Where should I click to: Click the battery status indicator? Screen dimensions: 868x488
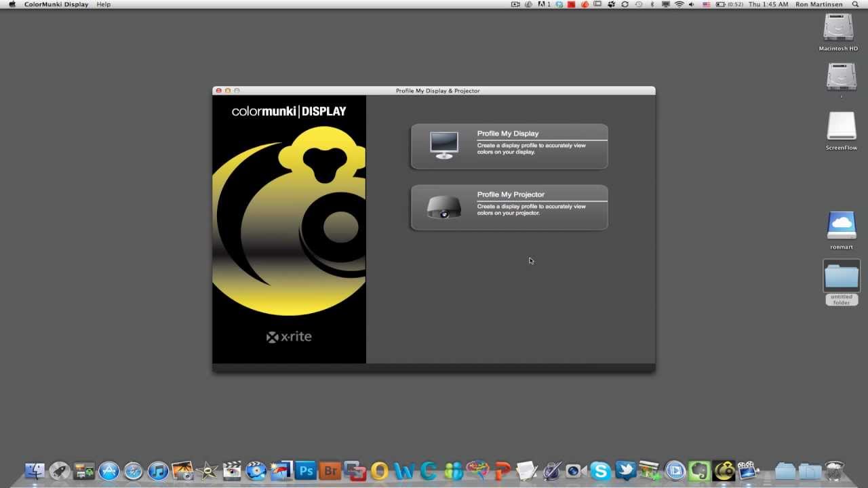click(730, 4)
